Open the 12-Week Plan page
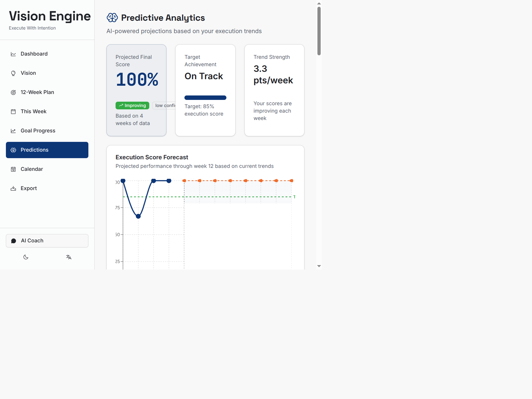532x399 pixels. 47,92
